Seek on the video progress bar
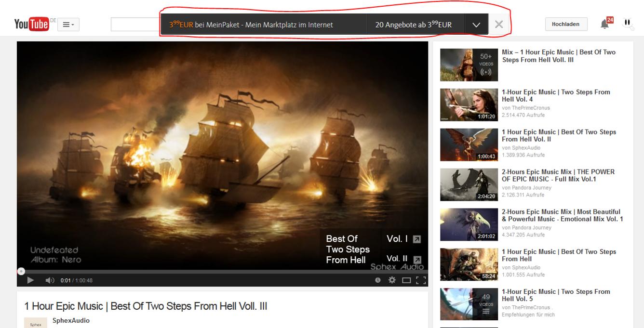Screen dimensions: 644x328 [222, 272]
